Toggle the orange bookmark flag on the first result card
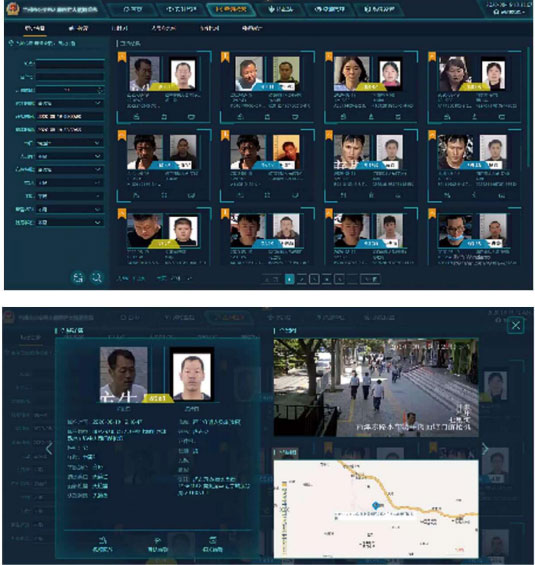Image resolution: width=535 pixels, height=565 pixels. click(x=122, y=57)
